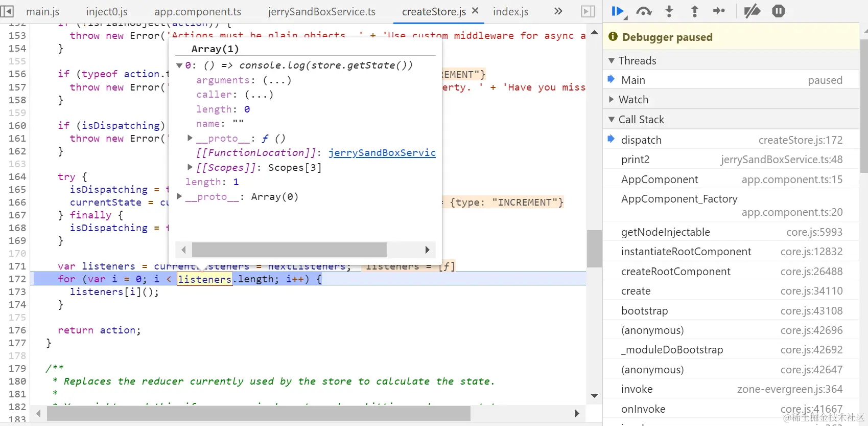Screen dimensions: 868x426
Task: Open jerrySandBoxService function location link
Action: (x=382, y=153)
